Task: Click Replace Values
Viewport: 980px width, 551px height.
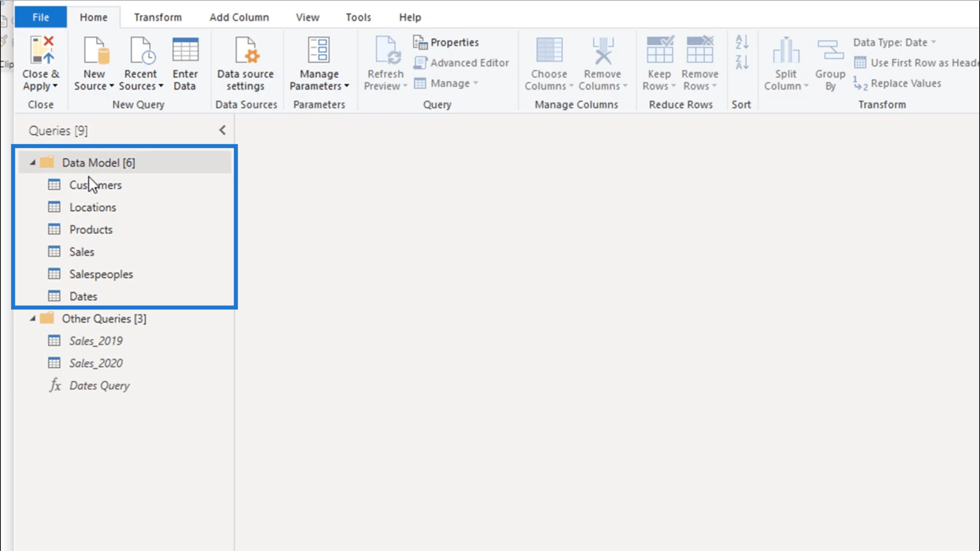Action: coord(897,83)
